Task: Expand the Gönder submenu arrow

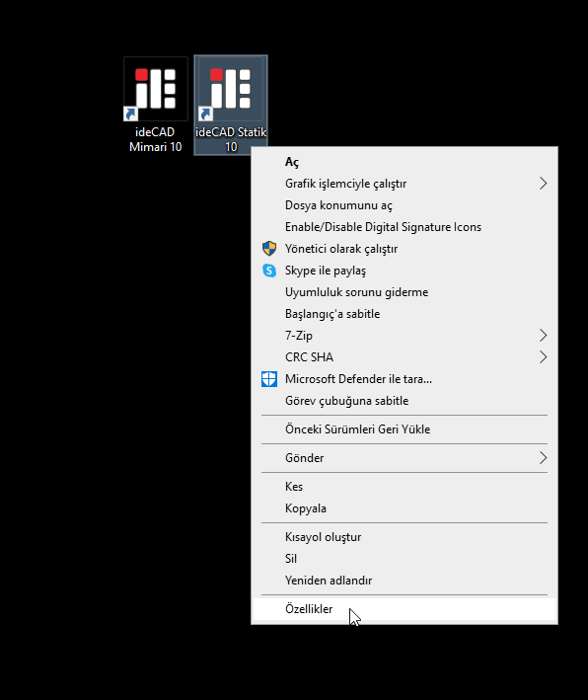Action: tap(543, 457)
